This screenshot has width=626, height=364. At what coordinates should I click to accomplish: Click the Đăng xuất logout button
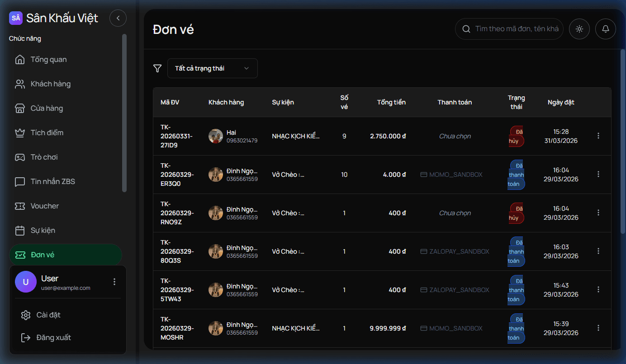(x=53, y=338)
